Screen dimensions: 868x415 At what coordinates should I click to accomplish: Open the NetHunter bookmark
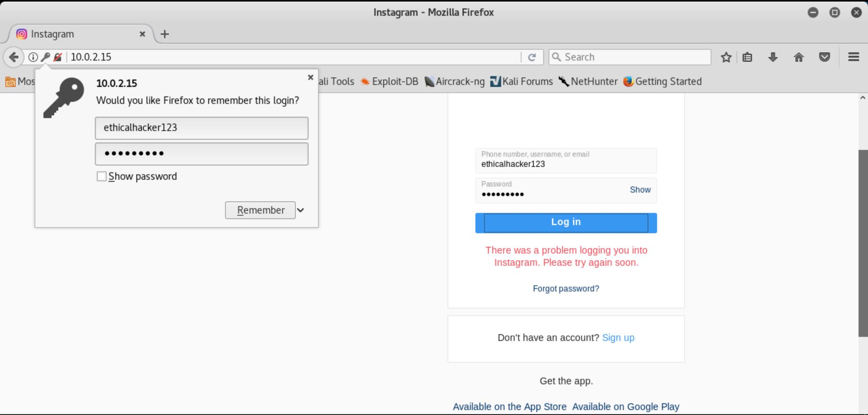click(x=588, y=82)
